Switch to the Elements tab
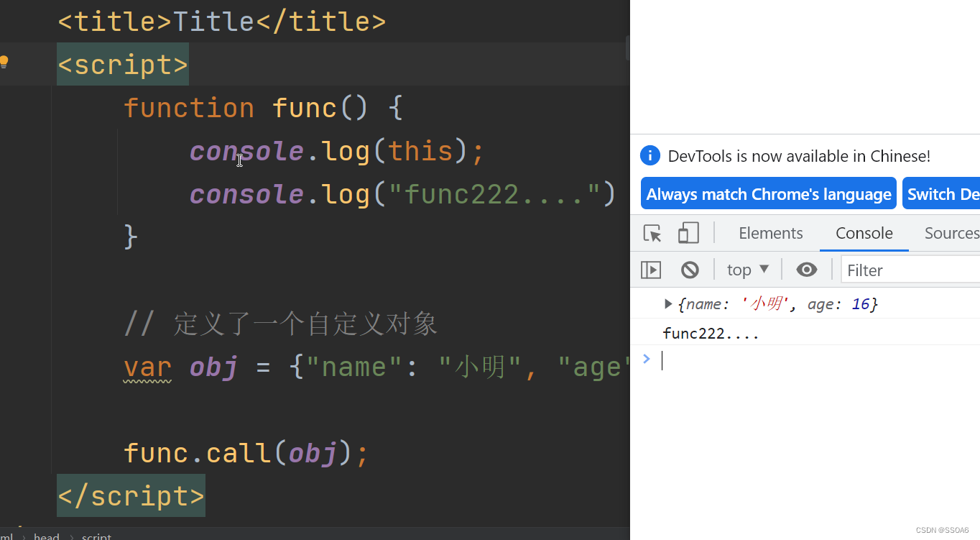The width and height of the screenshot is (980, 540). tap(770, 233)
